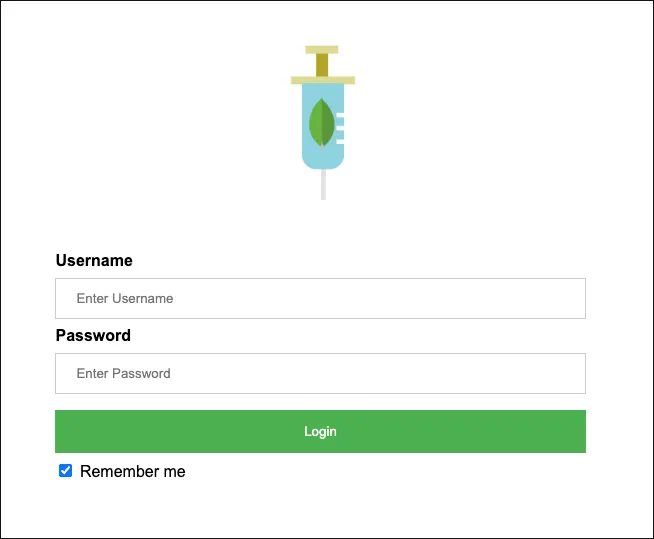Click the darker left half of the leaf
654x539 pixels.
pyautogui.click(x=315, y=122)
